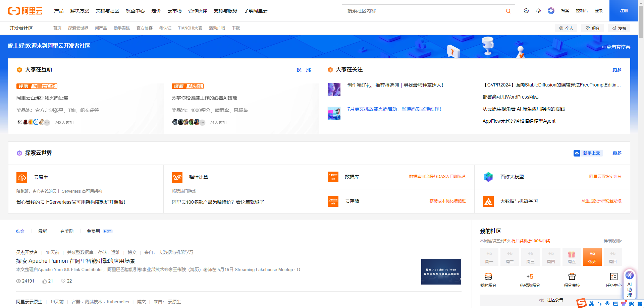The height and width of the screenshot is (308, 644).
Task: Switch to 有奖励 feed tab
Action: [67, 231]
